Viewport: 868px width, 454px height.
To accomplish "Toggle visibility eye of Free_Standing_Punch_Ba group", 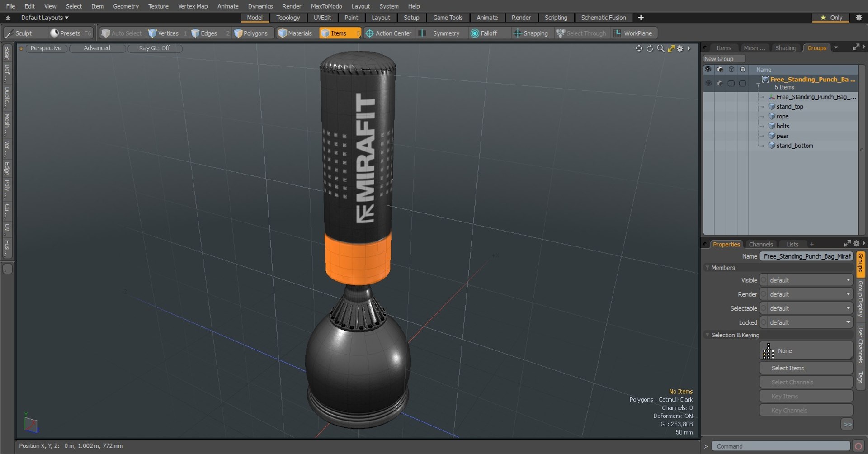I will [x=708, y=83].
